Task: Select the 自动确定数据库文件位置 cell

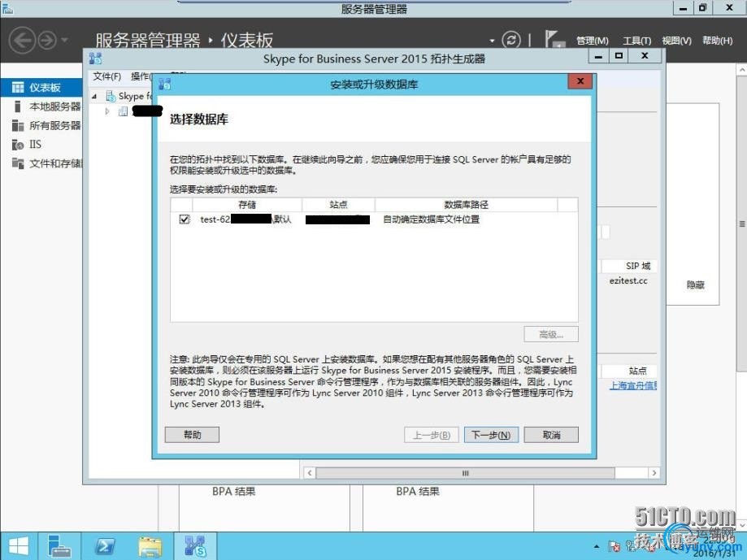Action: [x=431, y=219]
